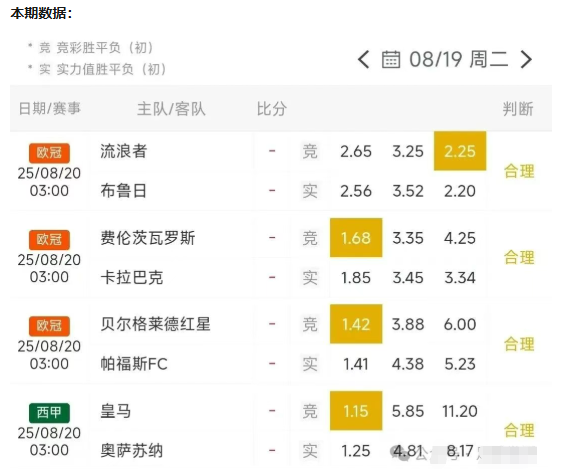Go to the next day arrow
Screen dimensions: 568x469
(526, 59)
